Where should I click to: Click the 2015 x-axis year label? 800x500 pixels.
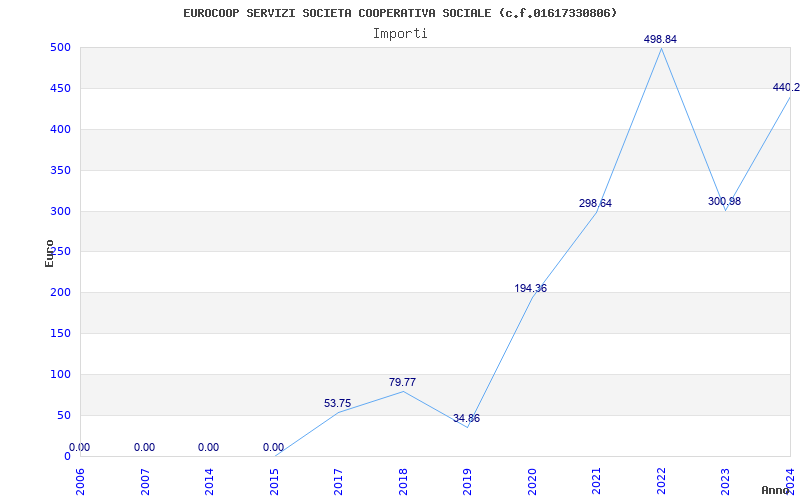(274, 482)
